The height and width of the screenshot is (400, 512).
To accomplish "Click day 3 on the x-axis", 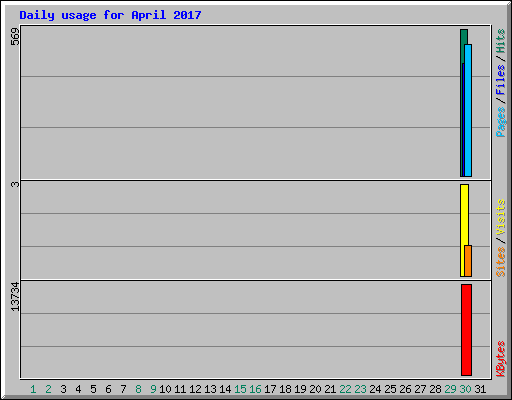I will point(63,389).
